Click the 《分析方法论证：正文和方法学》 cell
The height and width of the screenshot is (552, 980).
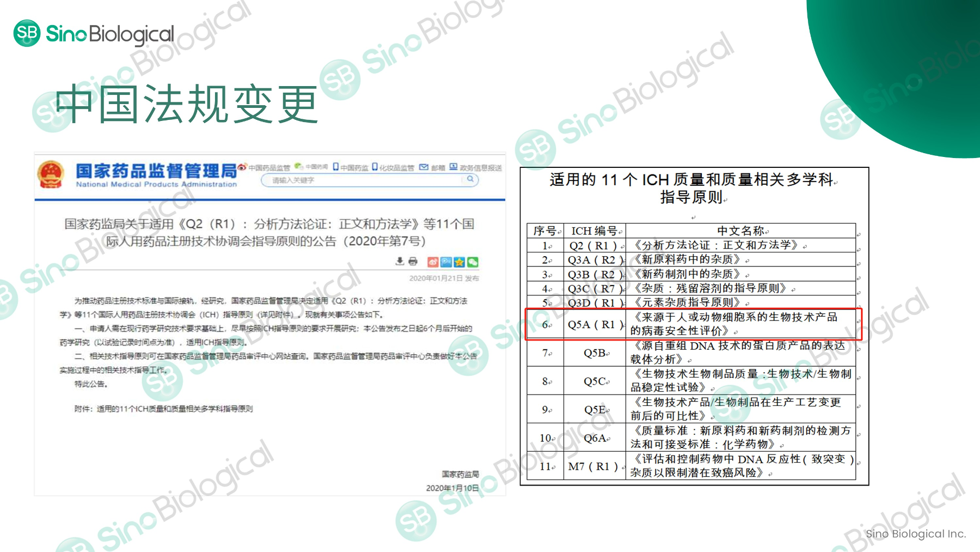[x=741, y=245]
